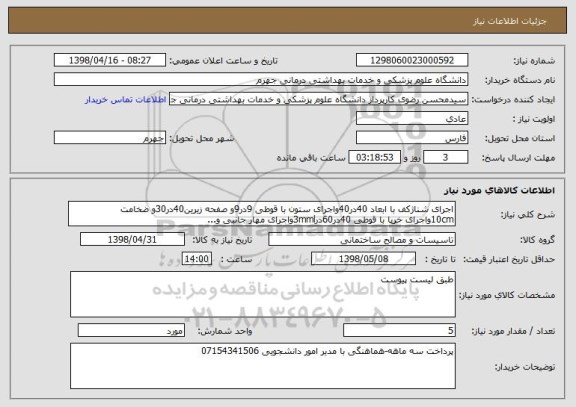Image resolution: width=576 pixels, height=407 pixels.
Task: Select the توضیحات خریدار text area
Action: tap(263, 366)
